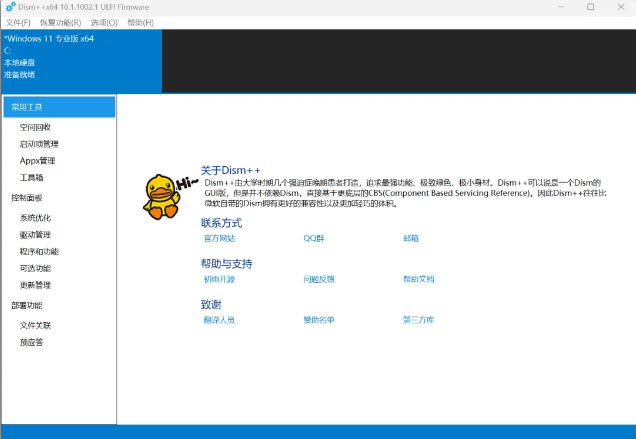Open the 问题反馈 link
The height and width of the screenshot is (439, 636).
tap(319, 279)
